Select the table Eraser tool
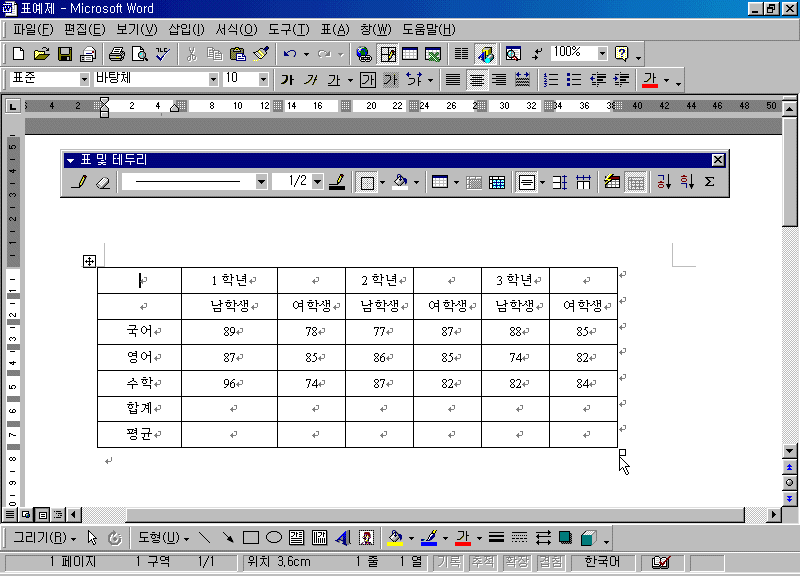This screenshot has height=576, width=800. click(102, 182)
